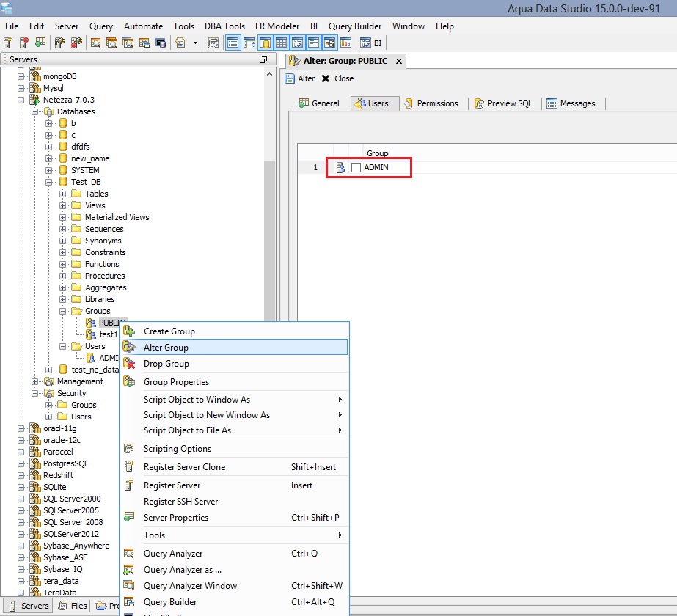Click the ADMIN user icon in the Group table

point(340,167)
